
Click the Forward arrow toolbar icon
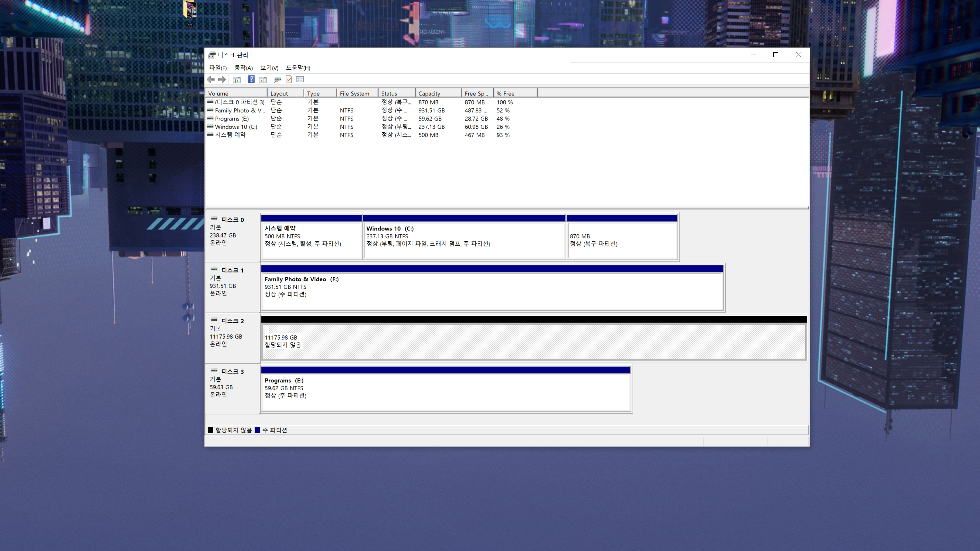click(x=222, y=79)
